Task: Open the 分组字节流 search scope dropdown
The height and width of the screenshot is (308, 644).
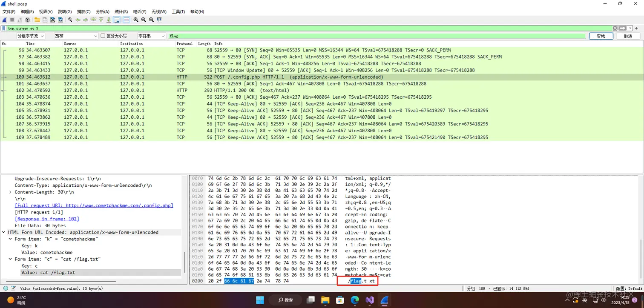Action: click(x=31, y=36)
